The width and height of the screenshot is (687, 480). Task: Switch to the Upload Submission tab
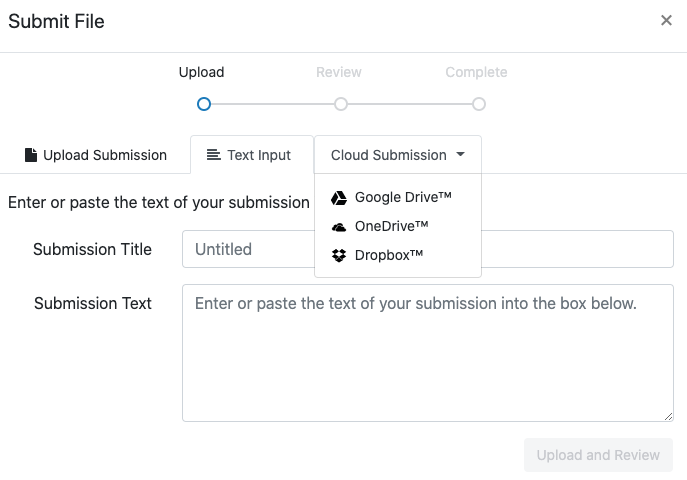coord(96,155)
